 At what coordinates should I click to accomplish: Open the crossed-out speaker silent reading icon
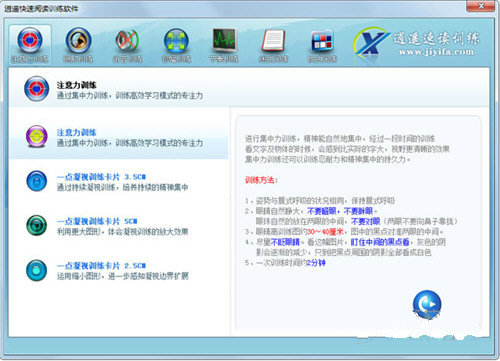[x=127, y=41]
